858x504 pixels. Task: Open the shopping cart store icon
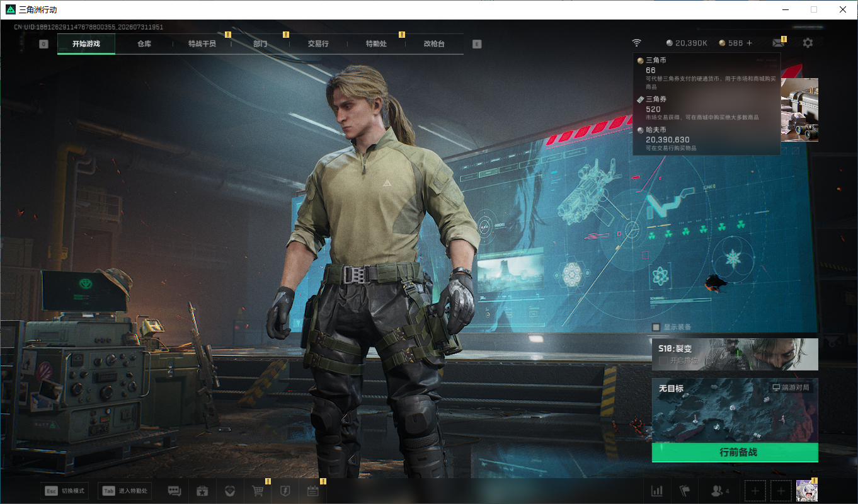258,491
